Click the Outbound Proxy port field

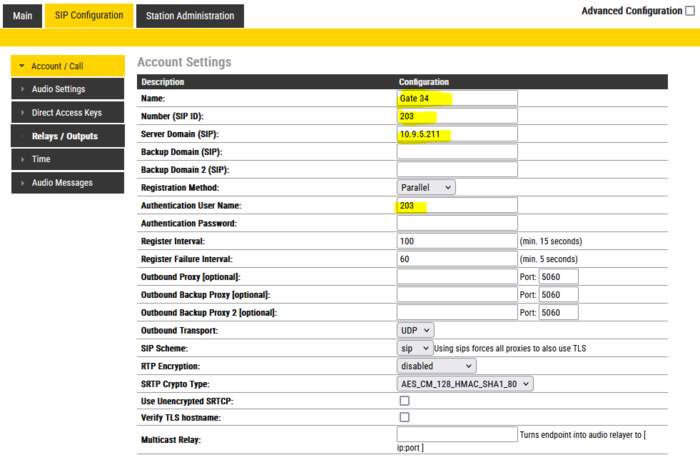[558, 276]
